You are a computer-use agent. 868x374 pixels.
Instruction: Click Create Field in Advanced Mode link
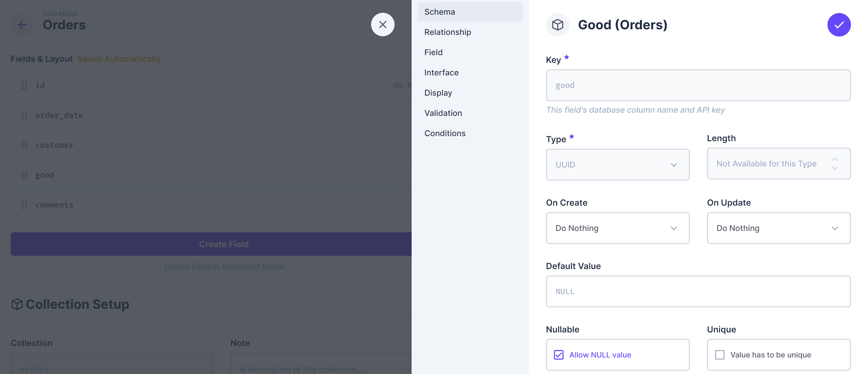(223, 266)
